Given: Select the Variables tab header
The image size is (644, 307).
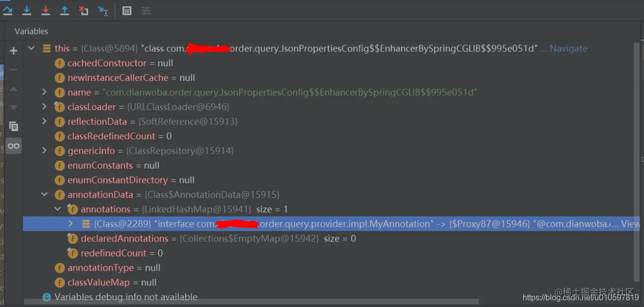Looking at the screenshot, I should pos(31,31).
